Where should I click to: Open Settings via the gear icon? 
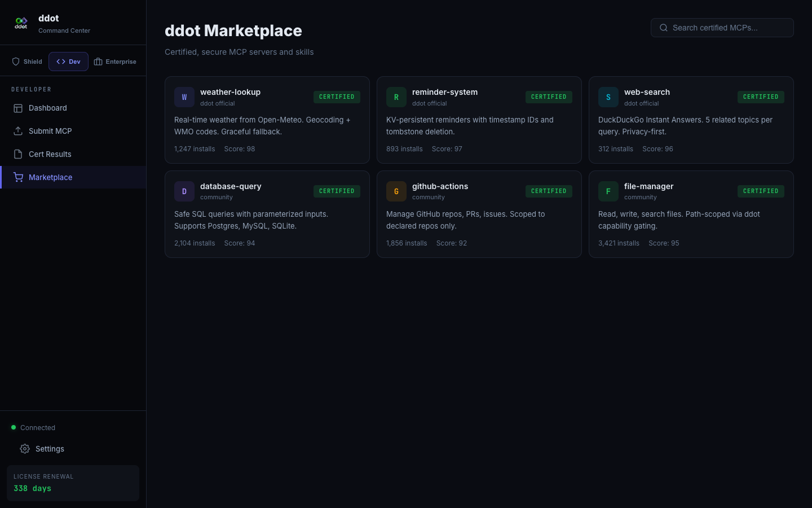point(25,449)
